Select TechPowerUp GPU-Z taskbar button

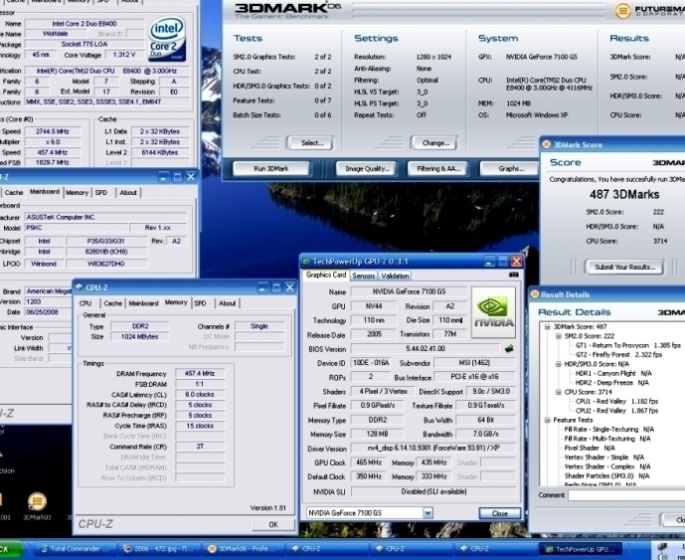click(x=580, y=549)
